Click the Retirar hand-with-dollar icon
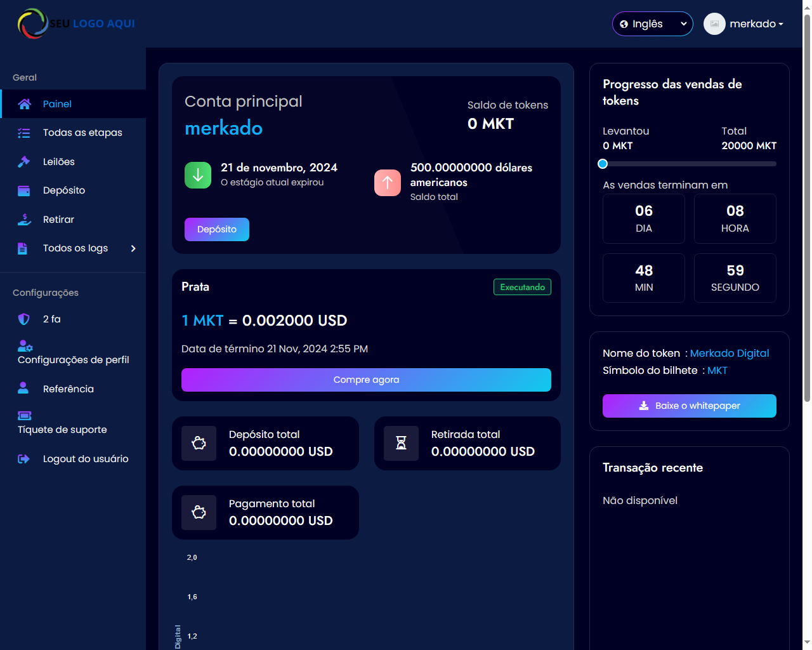This screenshot has height=650, width=812. point(24,220)
